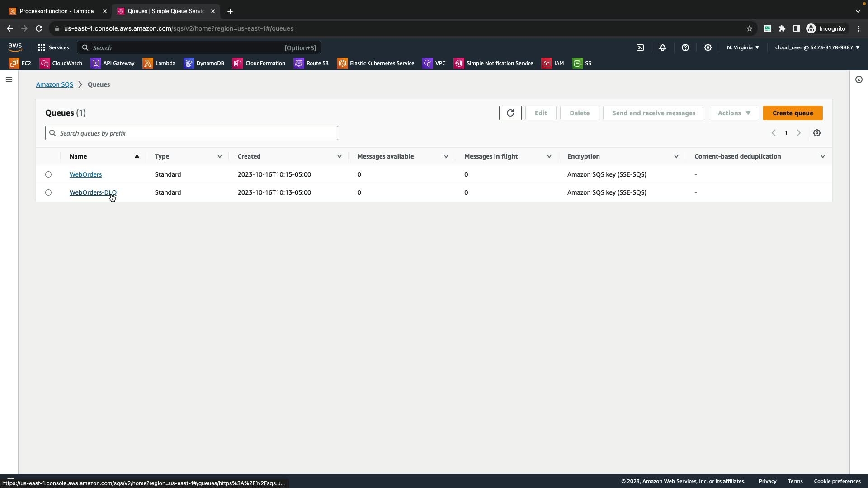This screenshot has height=488, width=868.
Task: Select the WebOrders queue radio button
Action: pyautogui.click(x=48, y=174)
